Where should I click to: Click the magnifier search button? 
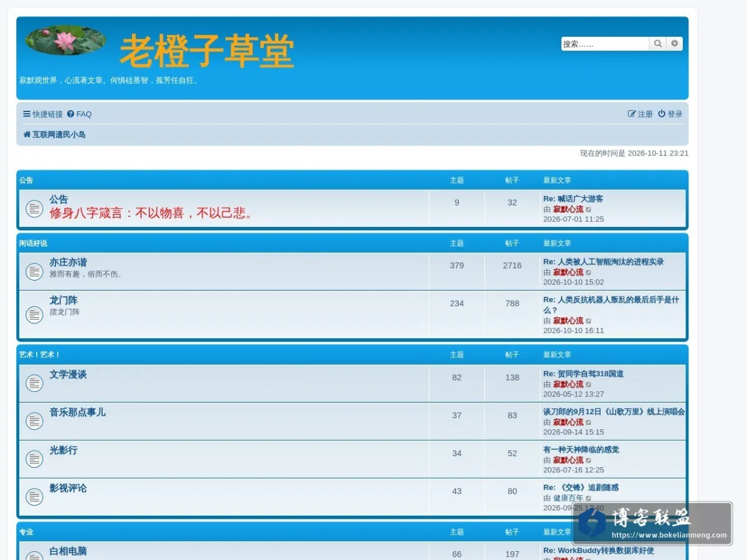pyautogui.click(x=658, y=44)
